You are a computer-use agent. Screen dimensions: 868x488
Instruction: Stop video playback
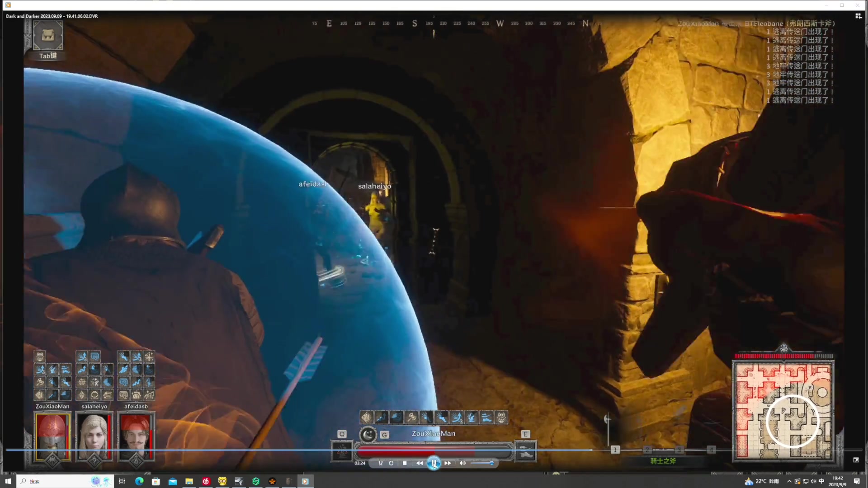pyautogui.click(x=405, y=463)
